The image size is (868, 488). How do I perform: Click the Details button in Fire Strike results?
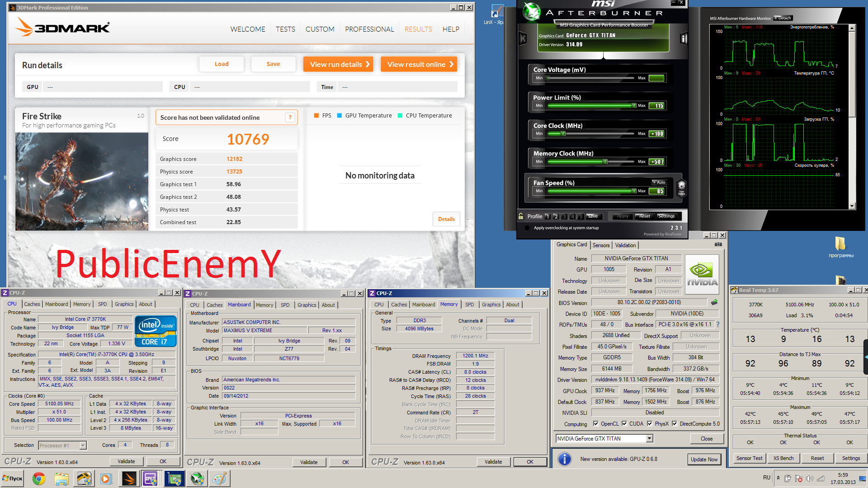tap(447, 219)
